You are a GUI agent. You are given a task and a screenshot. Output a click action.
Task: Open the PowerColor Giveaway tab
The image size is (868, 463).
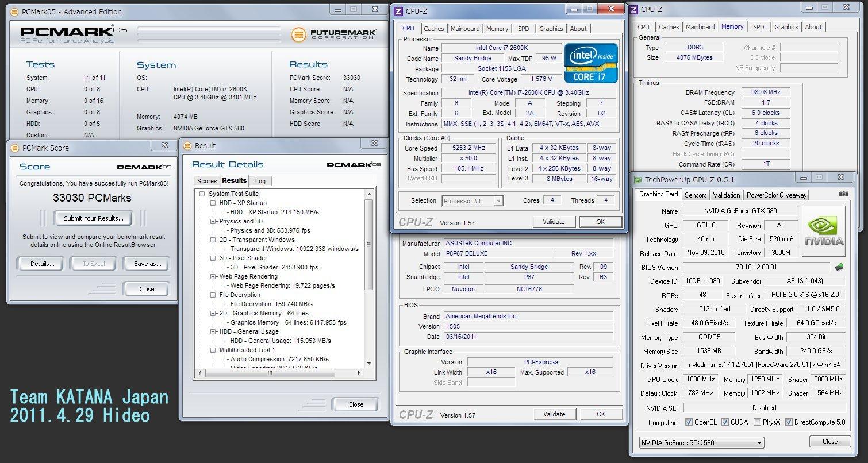pyautogui.click(x=777, y=195)
